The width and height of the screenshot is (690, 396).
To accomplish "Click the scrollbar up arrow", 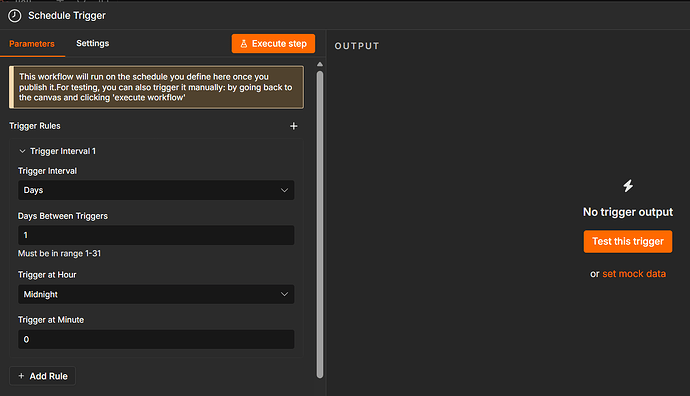I will point(320,64).
